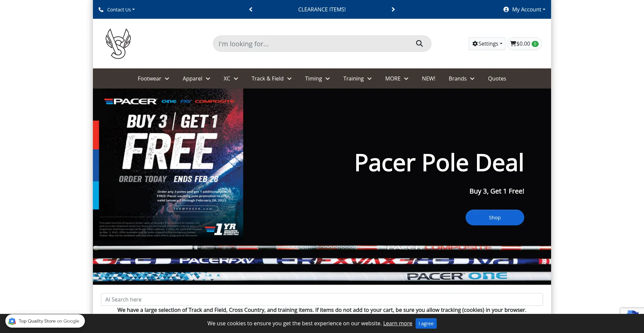The height and width of the screenshot is (333, 644).
Task: Accept cookies via the I agree button
Action: (x=426, y=323)
